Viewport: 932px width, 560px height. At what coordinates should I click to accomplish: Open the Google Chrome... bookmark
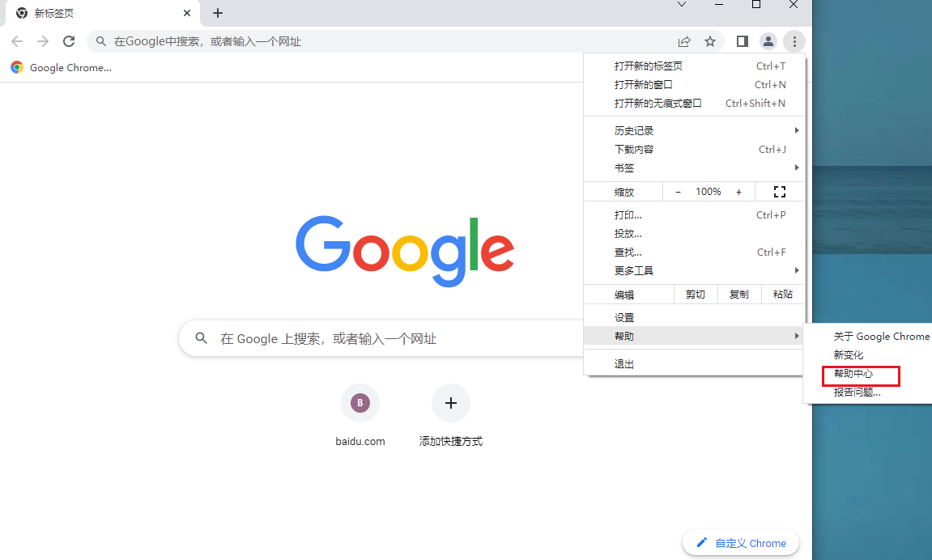(62, 68)
